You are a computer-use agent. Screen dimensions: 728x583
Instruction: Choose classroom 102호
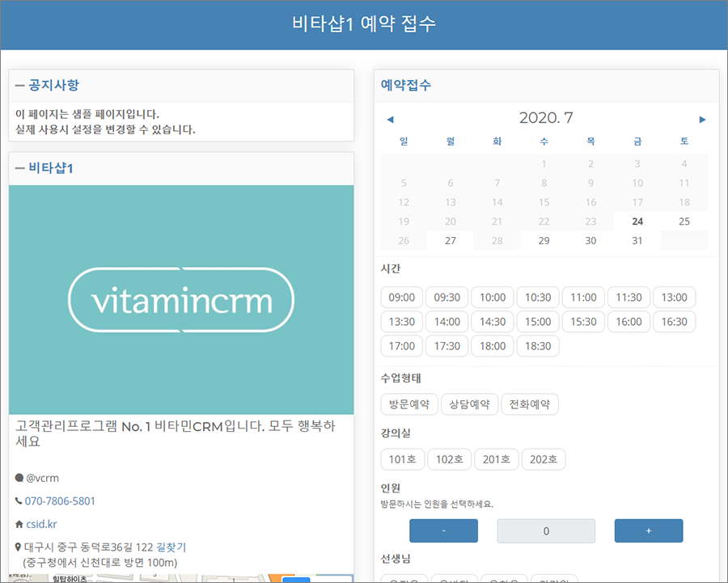[450, 459]
